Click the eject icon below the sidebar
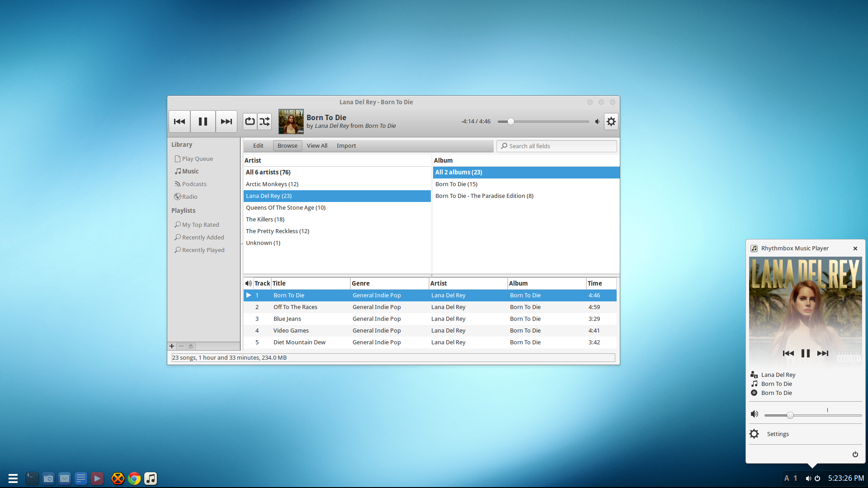 coord(191,346)
